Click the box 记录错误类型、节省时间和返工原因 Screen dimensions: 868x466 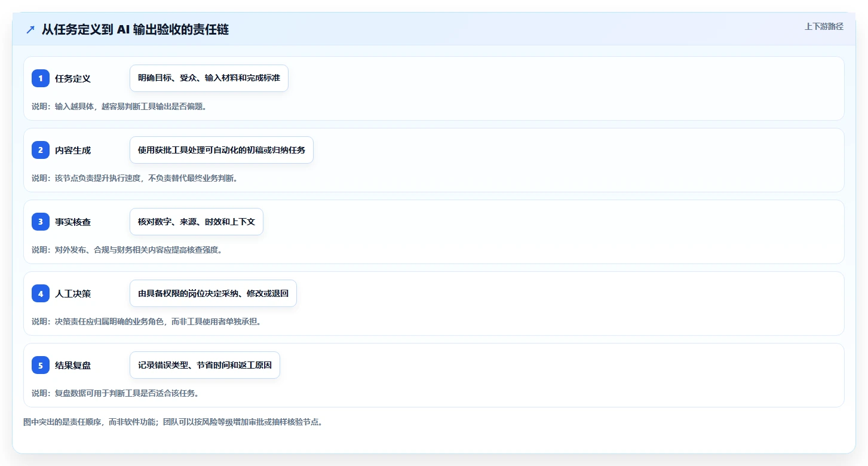(205, 365)
